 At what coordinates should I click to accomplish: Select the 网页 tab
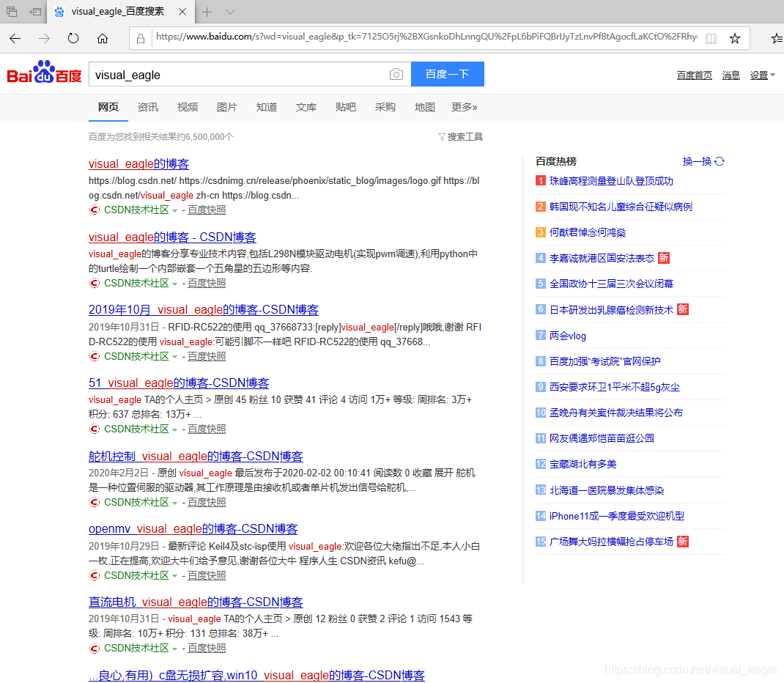point(108,107)
